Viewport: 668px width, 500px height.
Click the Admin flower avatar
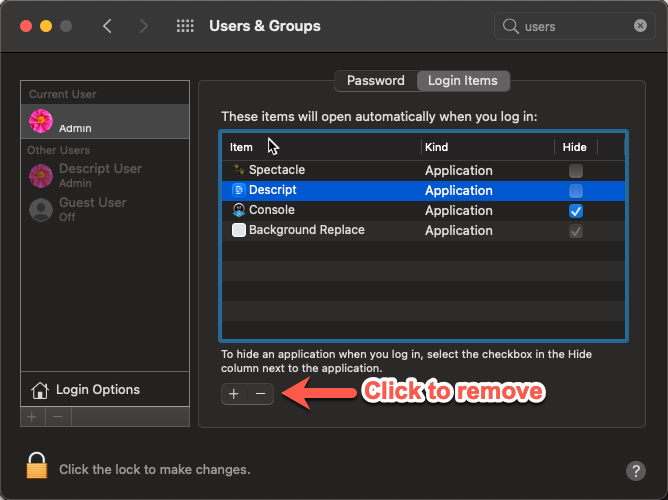click(x=41, y=121)
